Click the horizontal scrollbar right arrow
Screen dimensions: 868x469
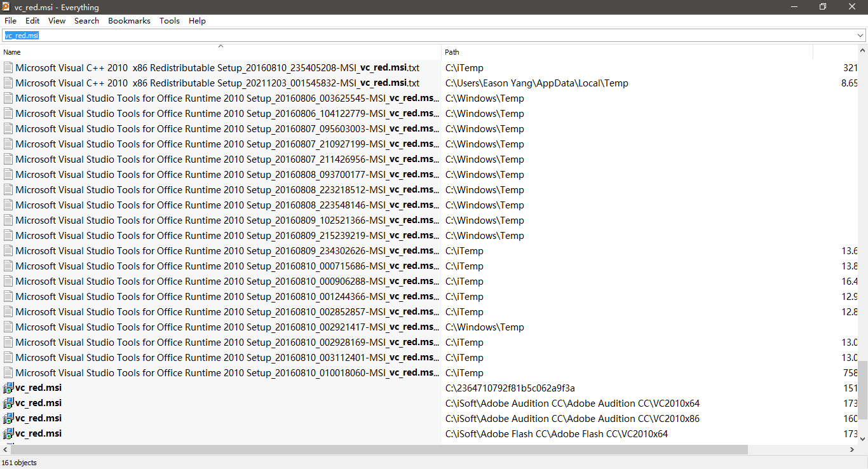point(852,449)
